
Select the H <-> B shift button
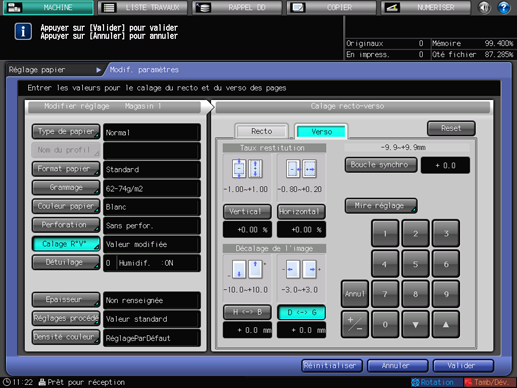247,312
